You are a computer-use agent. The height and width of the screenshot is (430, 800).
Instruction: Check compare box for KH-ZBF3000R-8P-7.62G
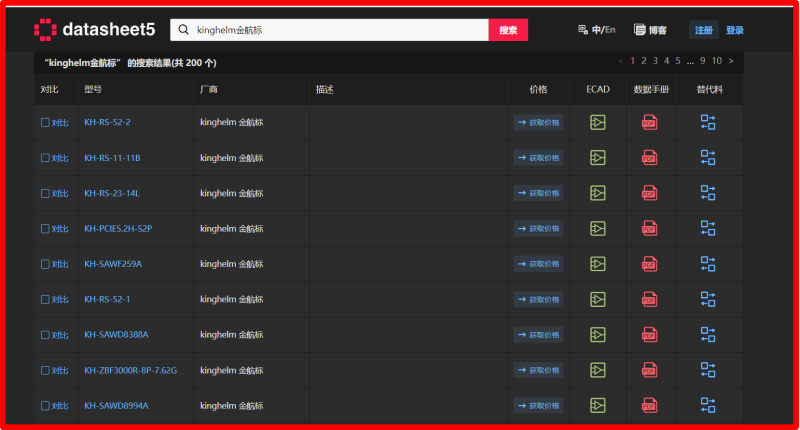tap(45, 370)
